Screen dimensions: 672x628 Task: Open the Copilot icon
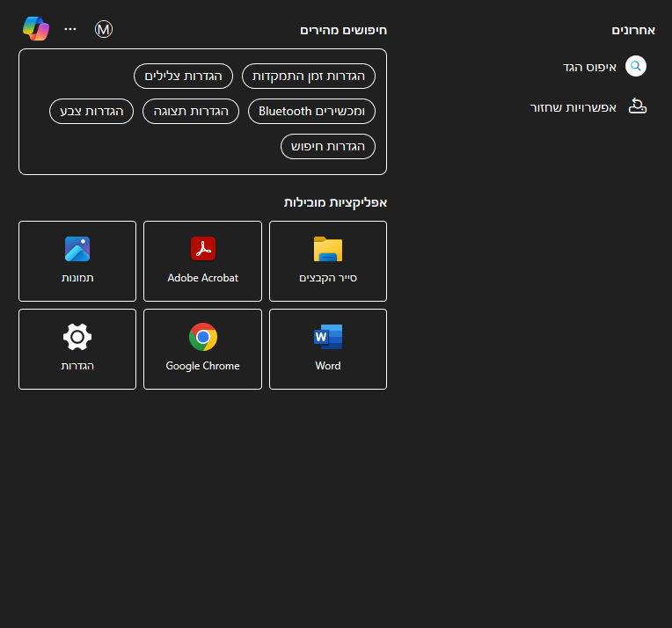pos(36,29)
